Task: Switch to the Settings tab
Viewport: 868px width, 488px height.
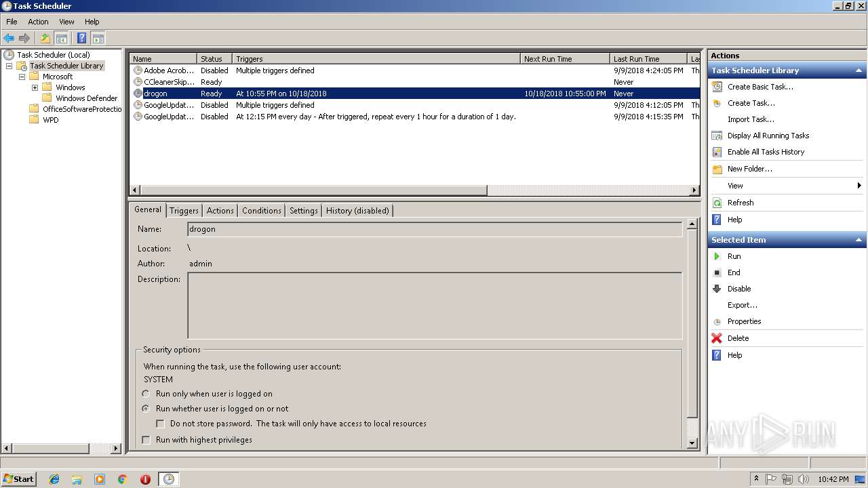Action: [x=303, y=211]
